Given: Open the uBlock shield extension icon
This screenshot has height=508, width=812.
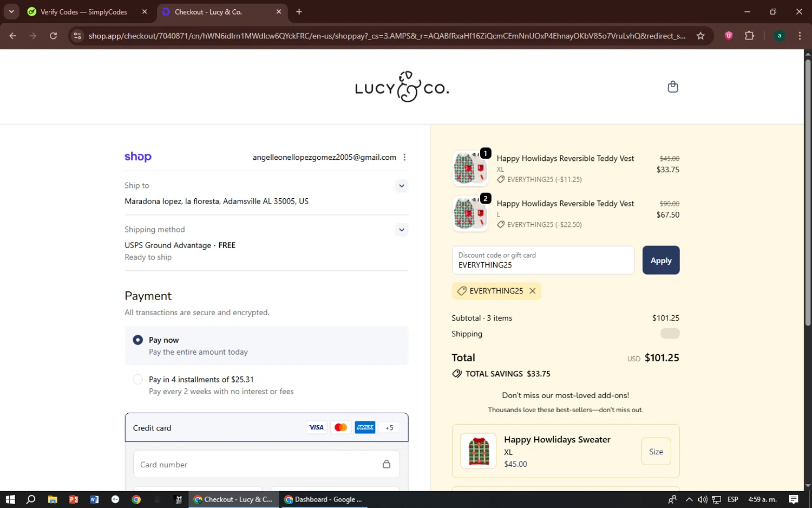Looking at the screenshot, I should click(729, 36).
